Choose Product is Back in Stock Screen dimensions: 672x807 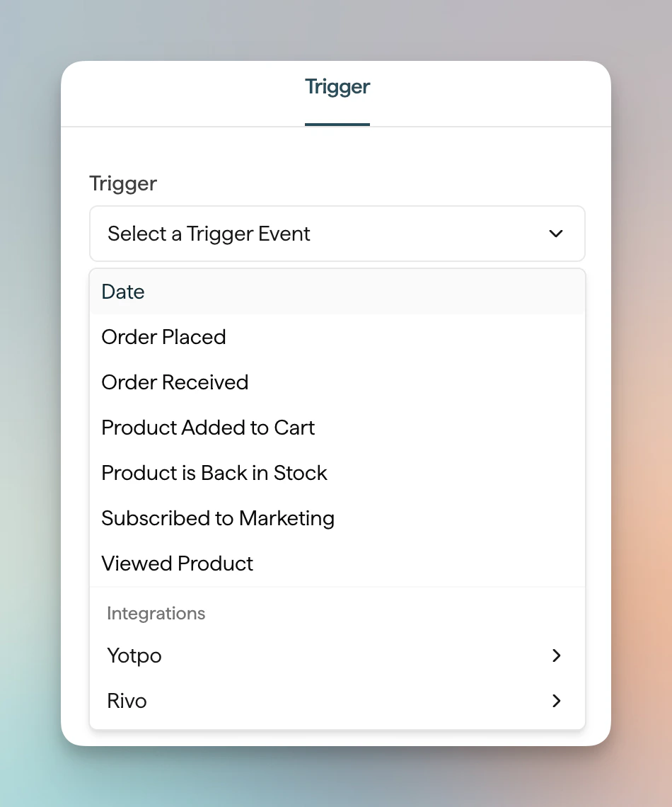[214, 473]
